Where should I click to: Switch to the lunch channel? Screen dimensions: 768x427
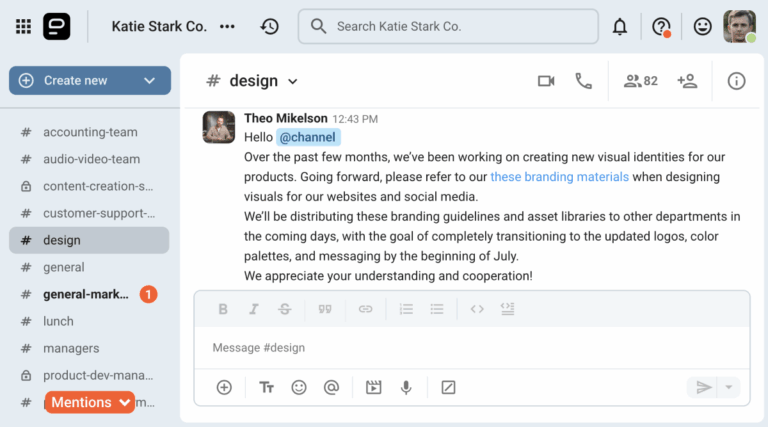(x=89, y=321)
